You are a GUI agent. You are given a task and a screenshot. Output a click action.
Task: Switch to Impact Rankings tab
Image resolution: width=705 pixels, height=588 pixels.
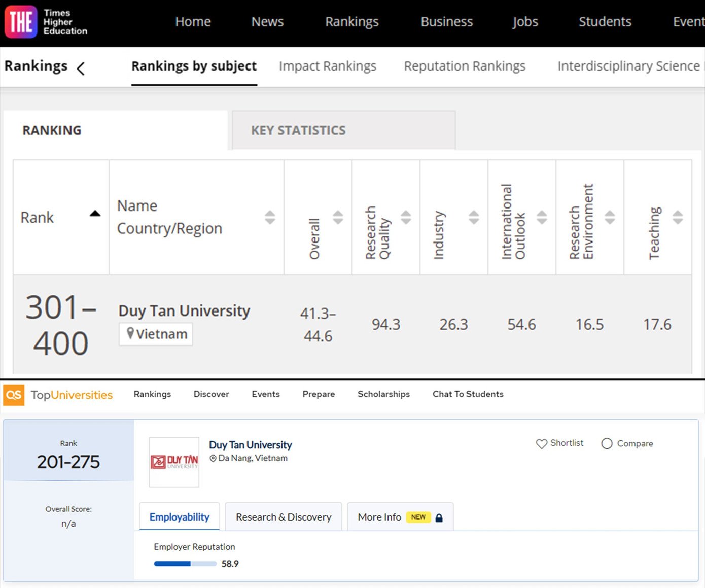[x=328, y=66]
